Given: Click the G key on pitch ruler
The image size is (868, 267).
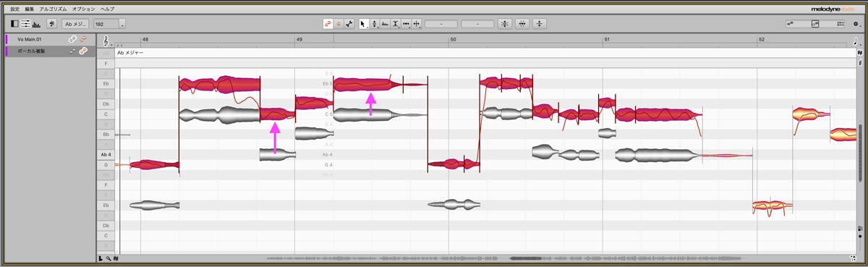Looking at the screenshot, I should [x=106, y=165].
